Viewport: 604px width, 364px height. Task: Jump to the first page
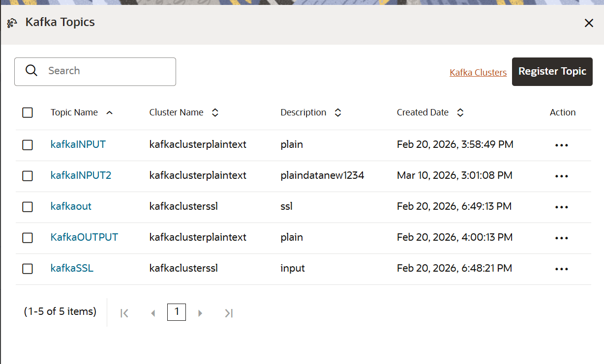click(124, 312)
